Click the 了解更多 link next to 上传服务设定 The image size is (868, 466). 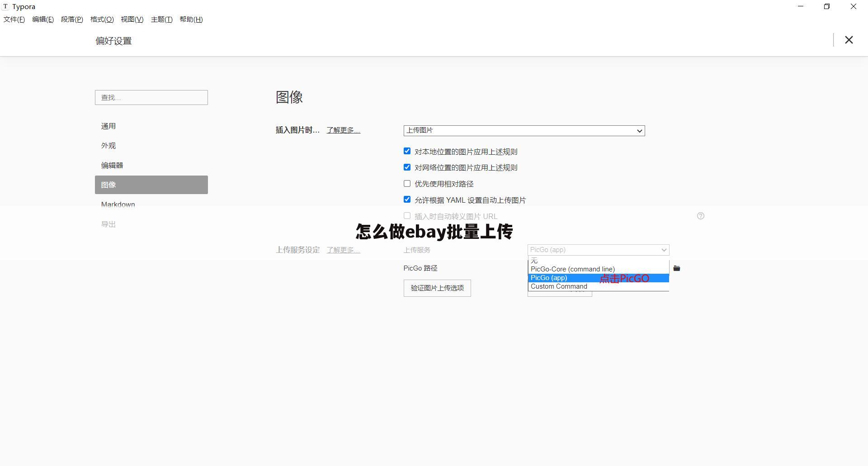click(x=343, y=250)
